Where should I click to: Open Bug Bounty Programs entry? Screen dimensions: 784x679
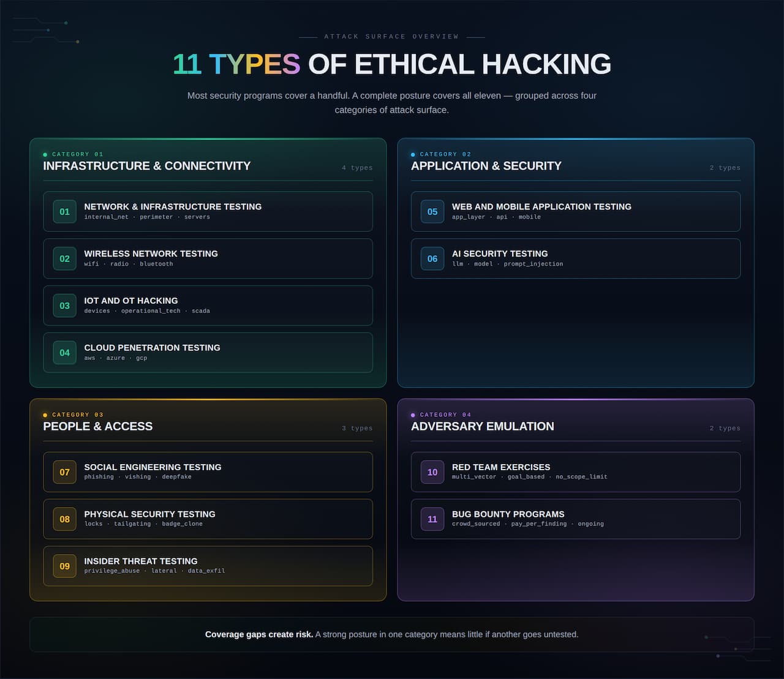pos(576,519)
